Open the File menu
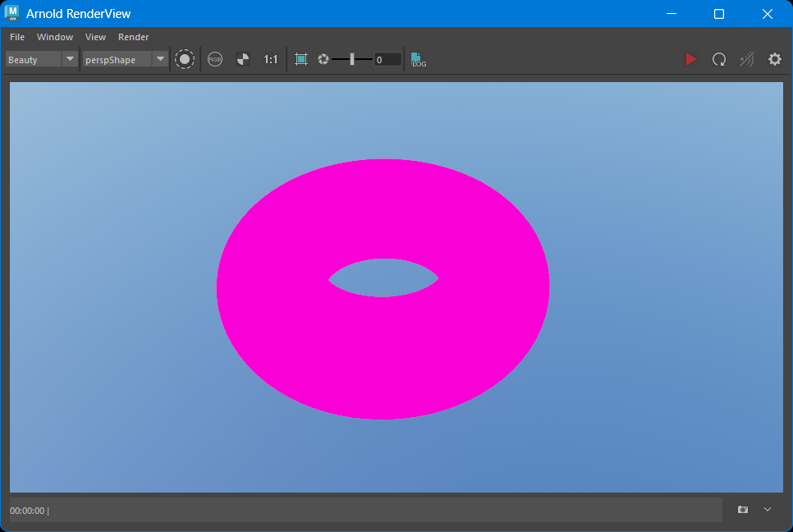Viewport: 793px width, 532px height. pos(17,37)
